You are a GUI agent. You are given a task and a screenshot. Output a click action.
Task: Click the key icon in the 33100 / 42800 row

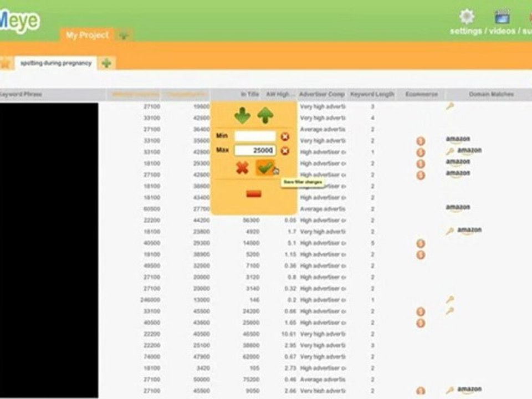point(450,151)
